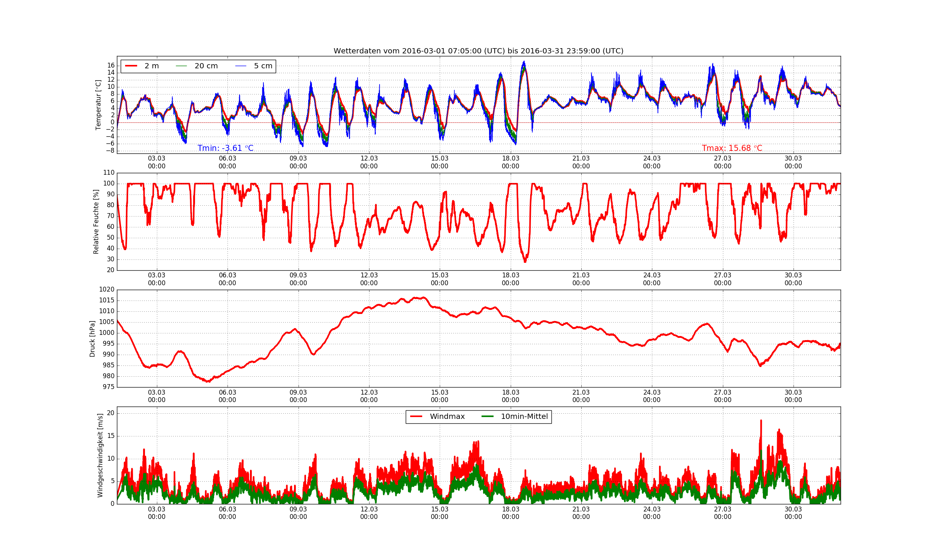Select the 'Temperatur [°C]' axis label
Image resolution: width=934 pixels, height=560 pixels.
click(x=99, y=105)
